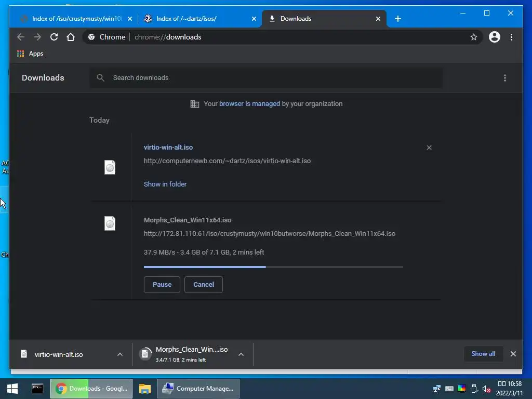Open the virtio-win-alt.iso file name link
The width and height of the screenshot is (532, 399).
[168, 147]
